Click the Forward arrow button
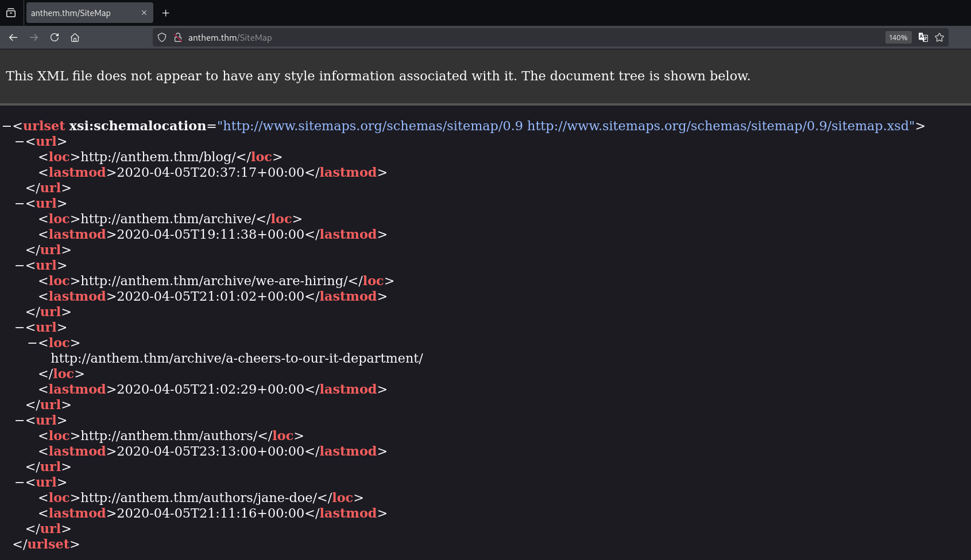Viewport: 971px width, 560px height. 34,37
